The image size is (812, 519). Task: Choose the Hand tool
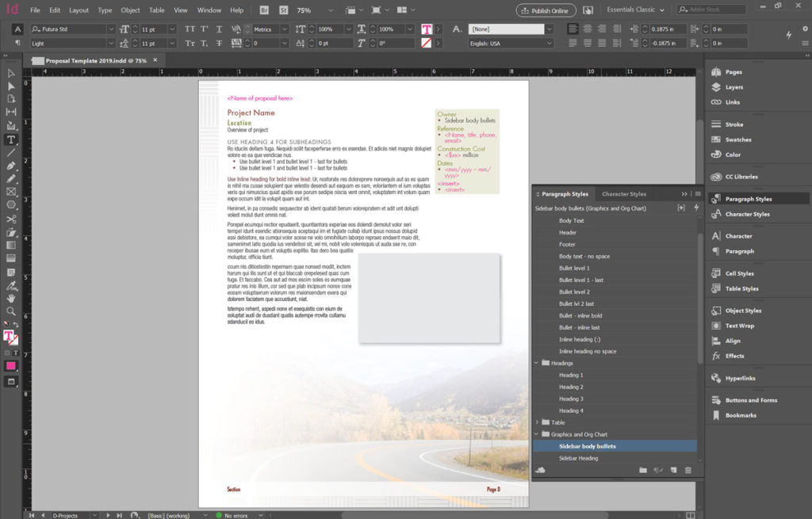(x=11, y=298)
